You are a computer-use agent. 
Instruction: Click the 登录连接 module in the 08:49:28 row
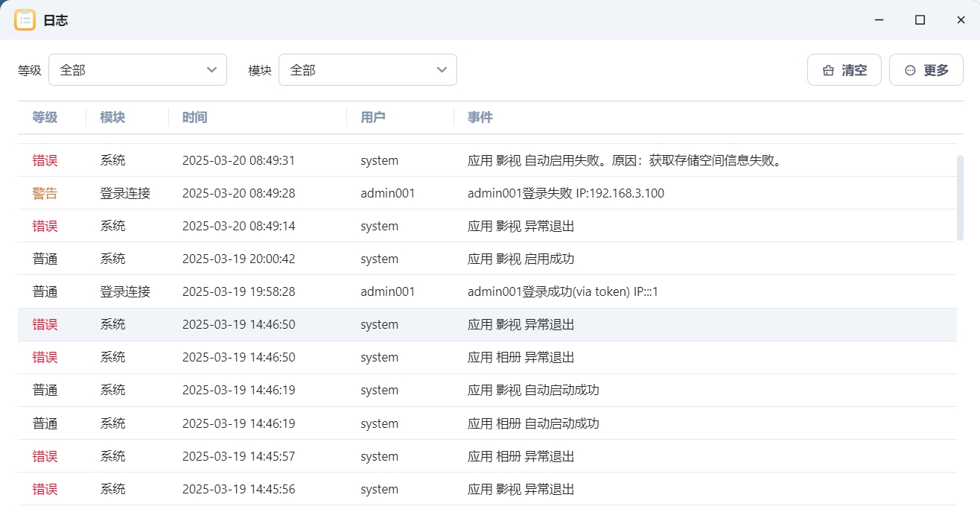coord(125,193)
